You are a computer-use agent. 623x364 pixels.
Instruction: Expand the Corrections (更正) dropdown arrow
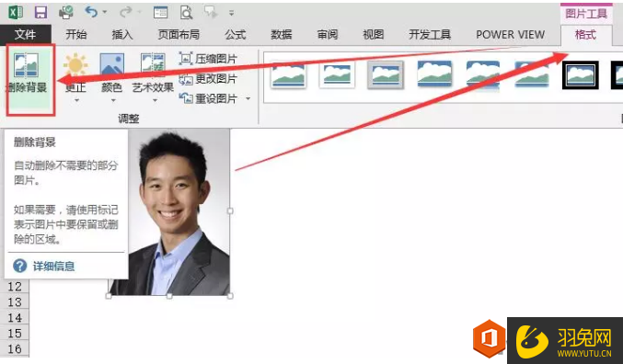(76, 100)
